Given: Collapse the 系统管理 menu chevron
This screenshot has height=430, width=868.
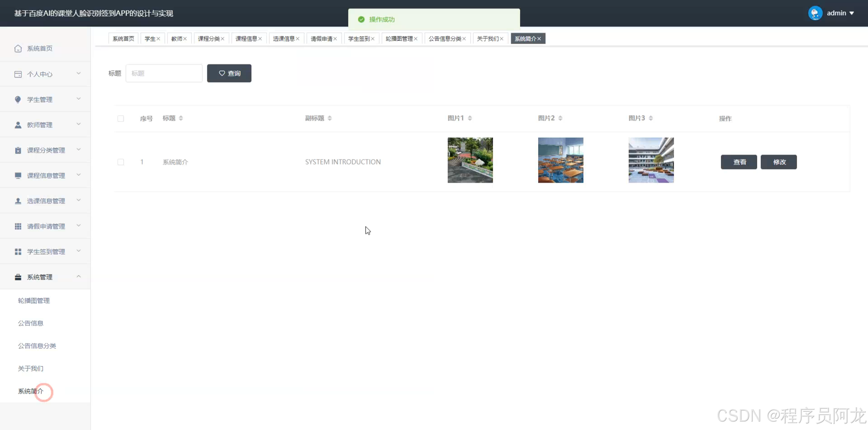Looking at the screenshot, I should pyautogui.click(x=79, y=277).
